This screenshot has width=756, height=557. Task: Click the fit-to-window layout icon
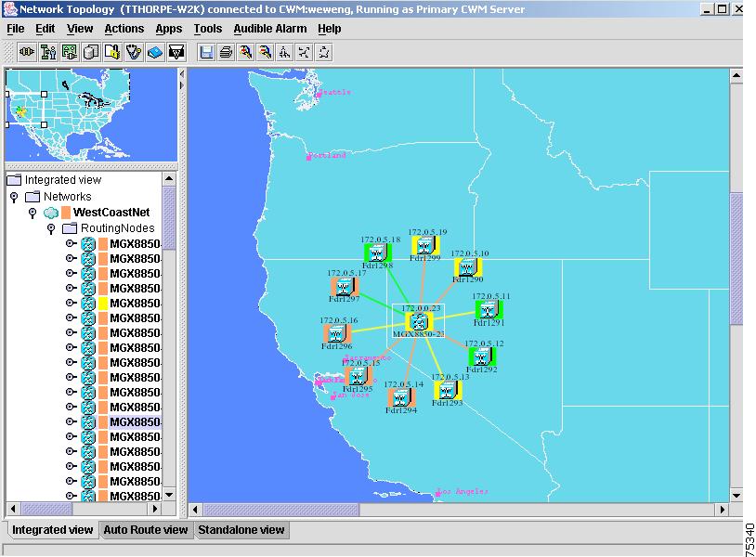[304, 52]
